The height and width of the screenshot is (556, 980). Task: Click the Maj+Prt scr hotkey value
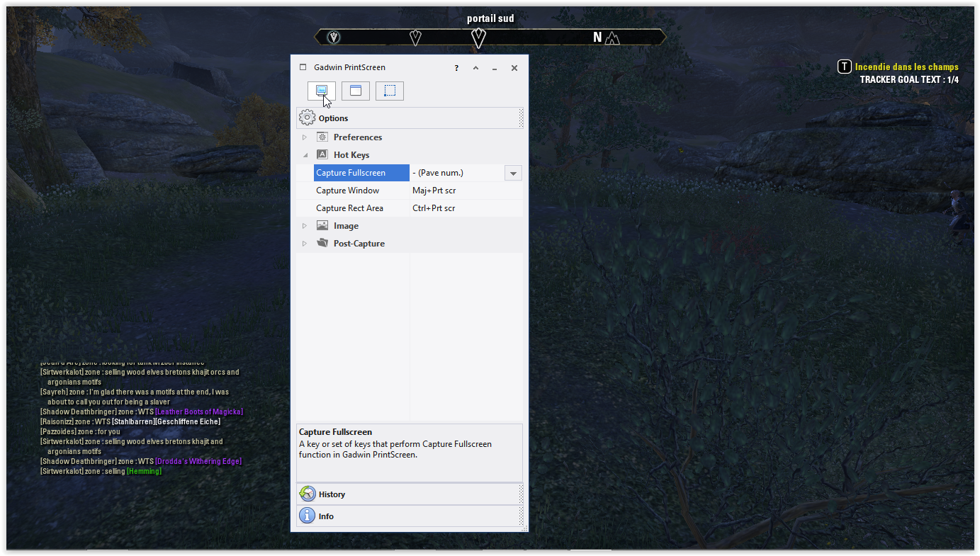pyautogui.click(x=434, y=191)
